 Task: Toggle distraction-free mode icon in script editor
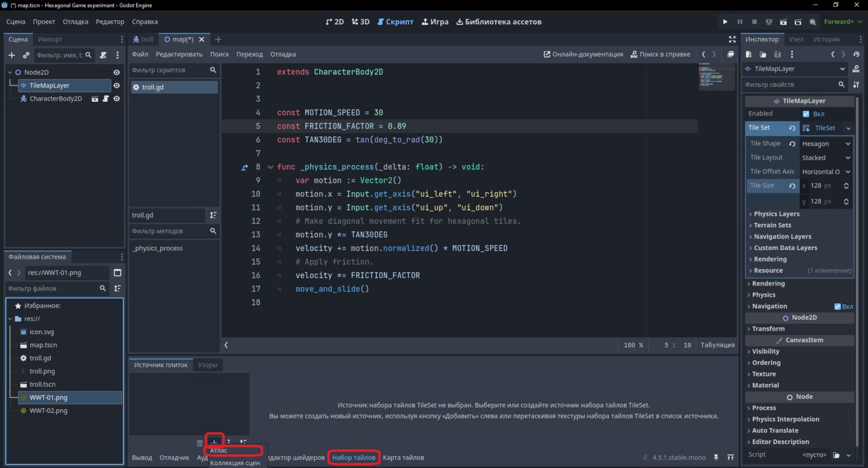pos(732,39)
